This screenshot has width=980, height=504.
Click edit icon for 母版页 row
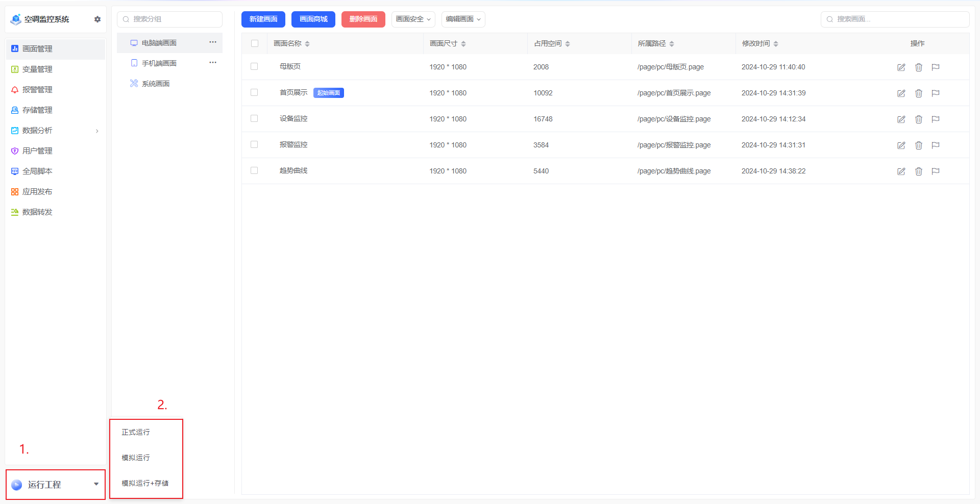pos(901,67)
